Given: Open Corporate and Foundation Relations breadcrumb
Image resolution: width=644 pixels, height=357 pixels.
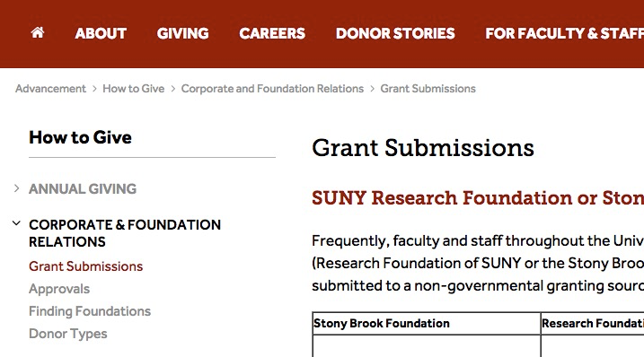Looking at the screenshot, I should point(272,89).
